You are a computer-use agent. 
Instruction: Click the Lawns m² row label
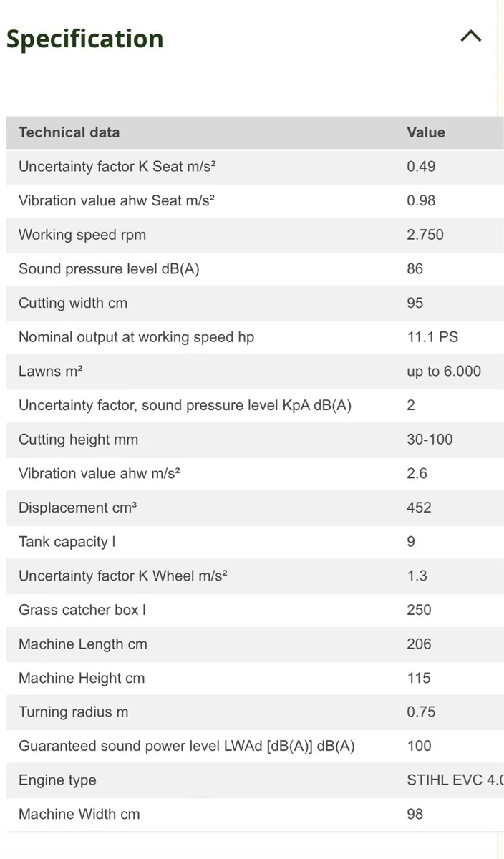50,371
